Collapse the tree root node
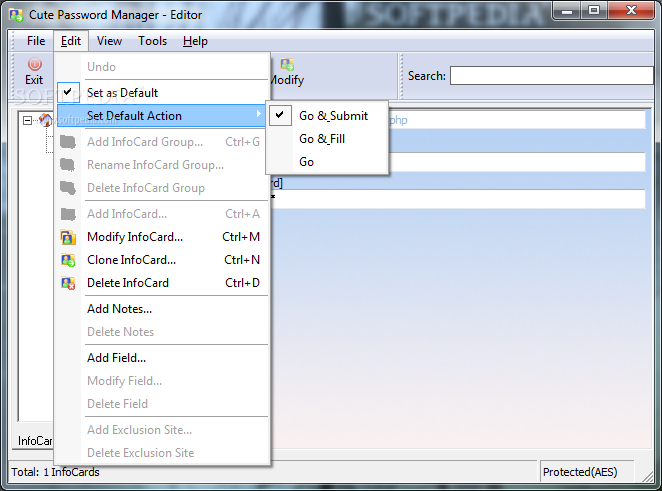 pyautogui.click(x=27, y=120)
